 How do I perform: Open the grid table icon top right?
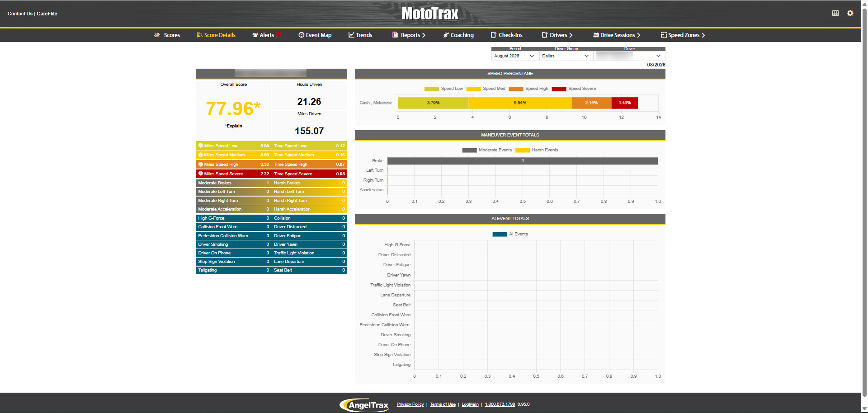[x=835, y=13]
